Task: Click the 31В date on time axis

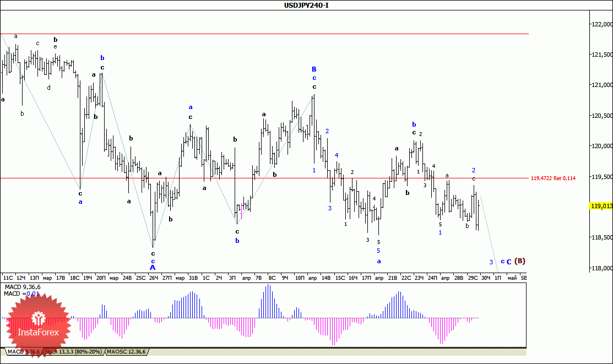Action: 193,278
